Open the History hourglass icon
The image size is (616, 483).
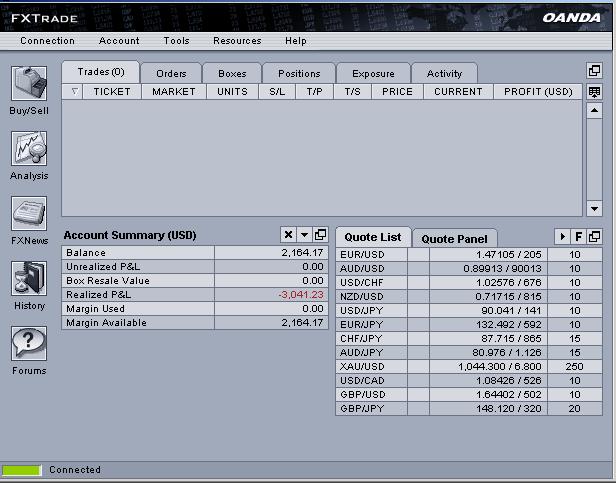(29, 278)
